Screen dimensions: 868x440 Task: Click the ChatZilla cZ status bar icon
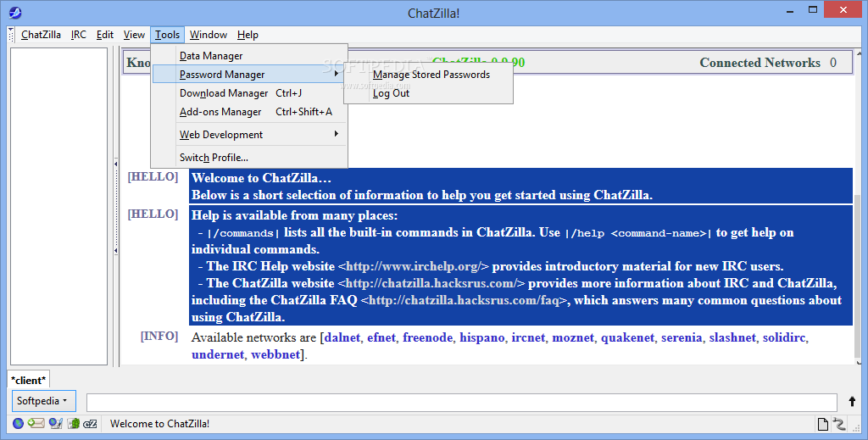pos(90,424)
